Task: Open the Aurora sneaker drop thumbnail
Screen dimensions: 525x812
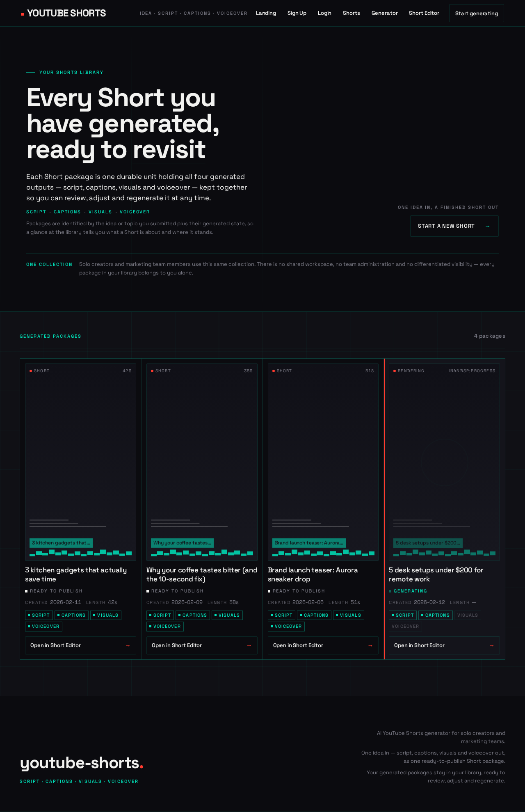Action: pyautogui.click(x=323, y=462)
